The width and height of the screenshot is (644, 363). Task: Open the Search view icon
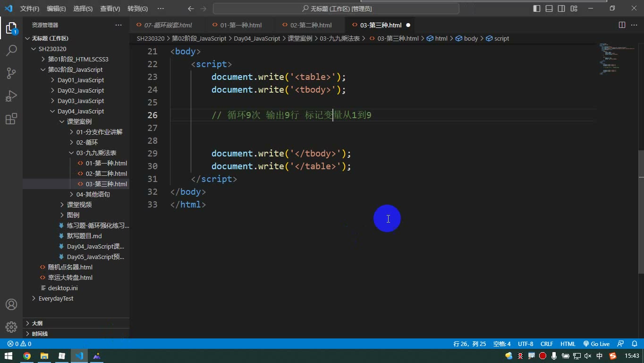point(11,50)
